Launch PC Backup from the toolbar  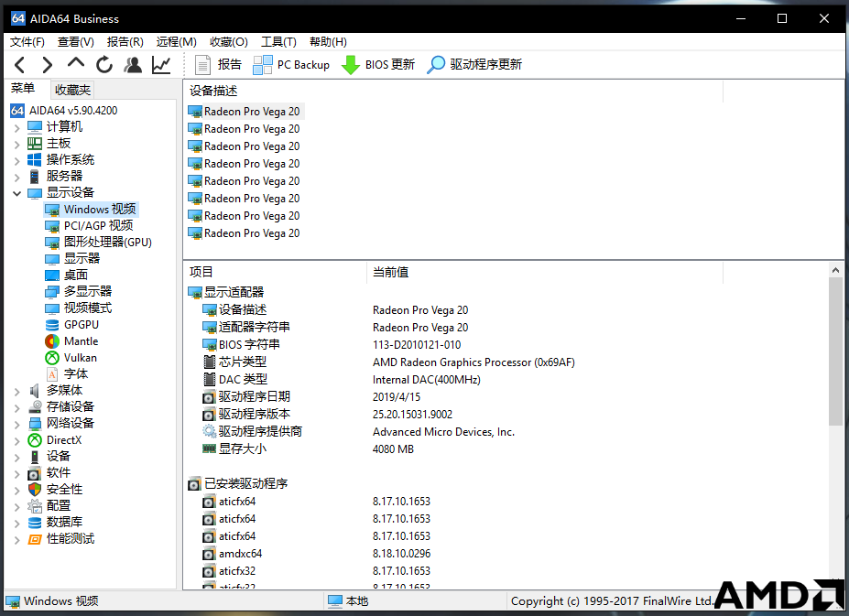tap(291, 65)
